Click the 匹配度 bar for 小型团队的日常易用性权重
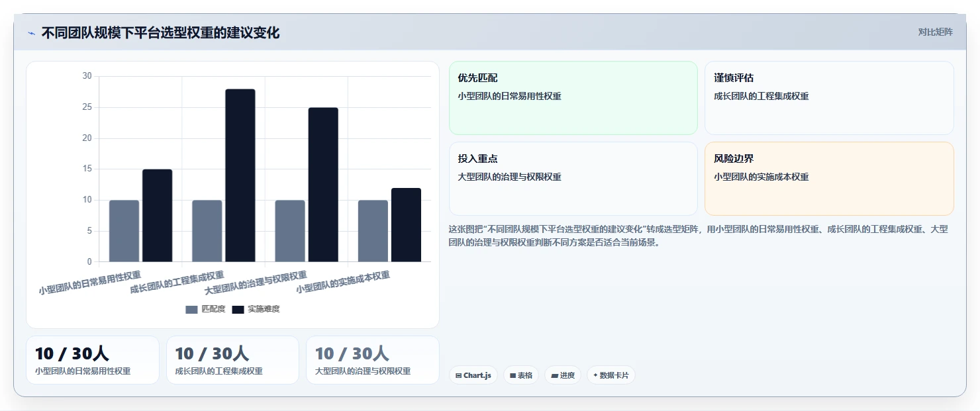This screenshot has height=411, width=980. pyautogui.click(x=124, y=231)
